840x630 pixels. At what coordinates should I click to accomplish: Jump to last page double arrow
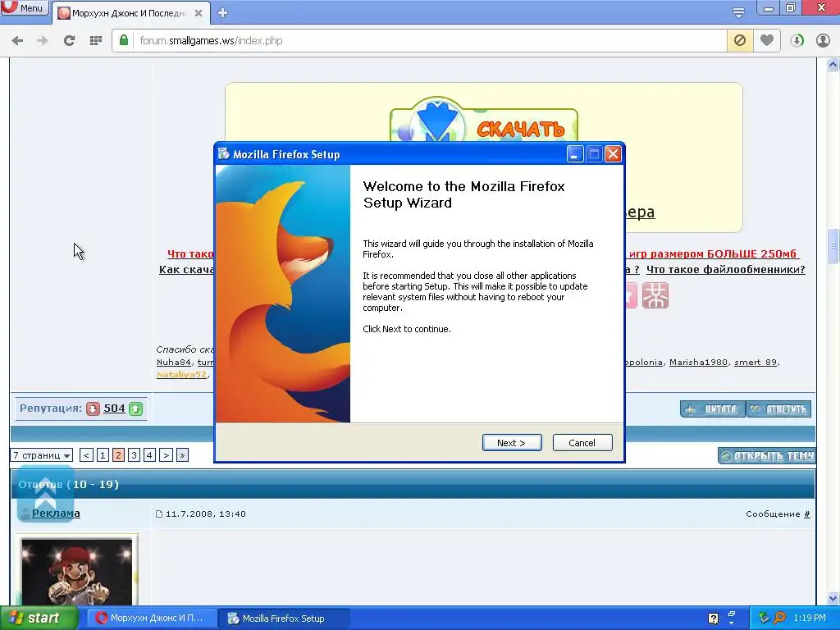click(x=182, y=455)
